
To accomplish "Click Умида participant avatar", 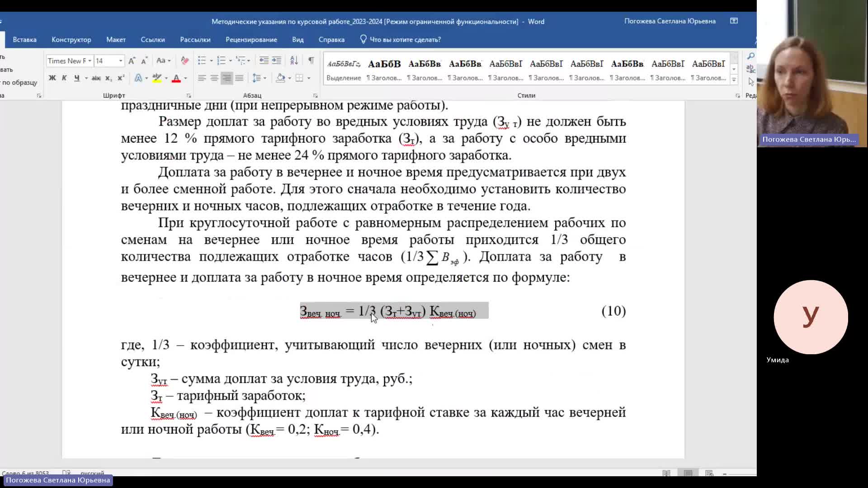I will 811,317.
